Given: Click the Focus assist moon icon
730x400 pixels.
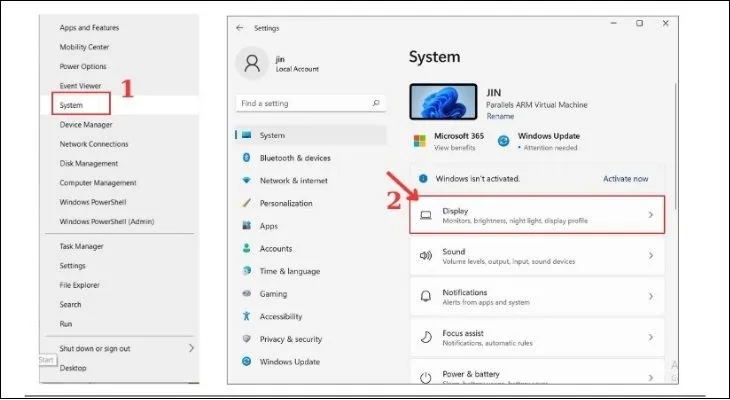Looking at the screenshot, I should (x=426, y=337).
